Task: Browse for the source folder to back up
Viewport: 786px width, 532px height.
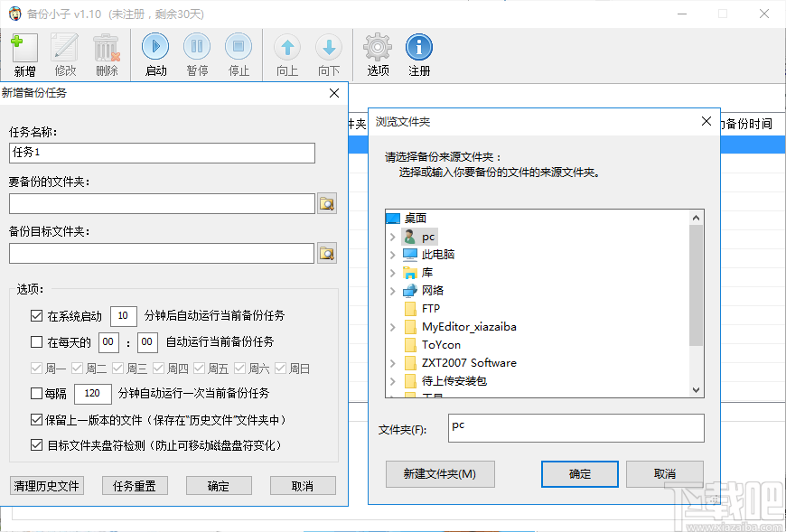Action: (327, 203)
